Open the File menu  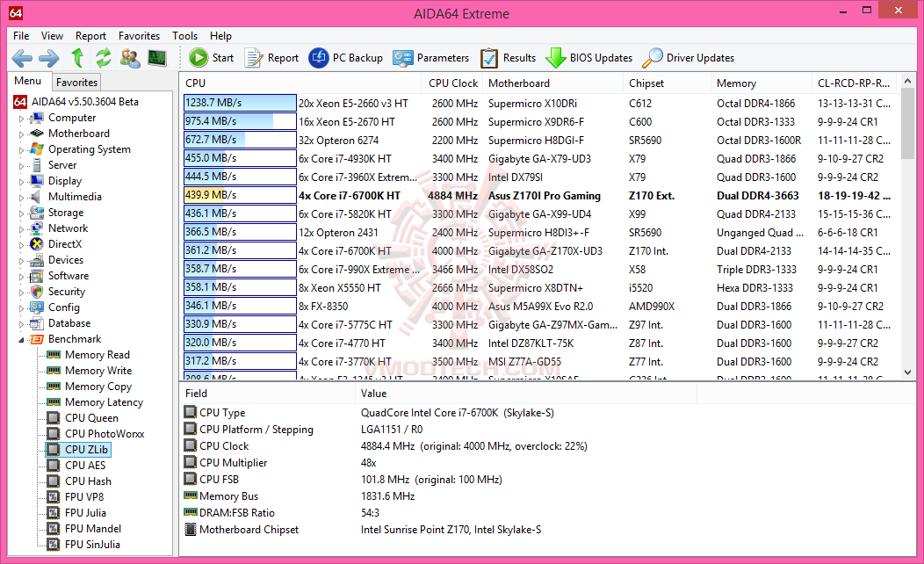[x=21, y=36]
